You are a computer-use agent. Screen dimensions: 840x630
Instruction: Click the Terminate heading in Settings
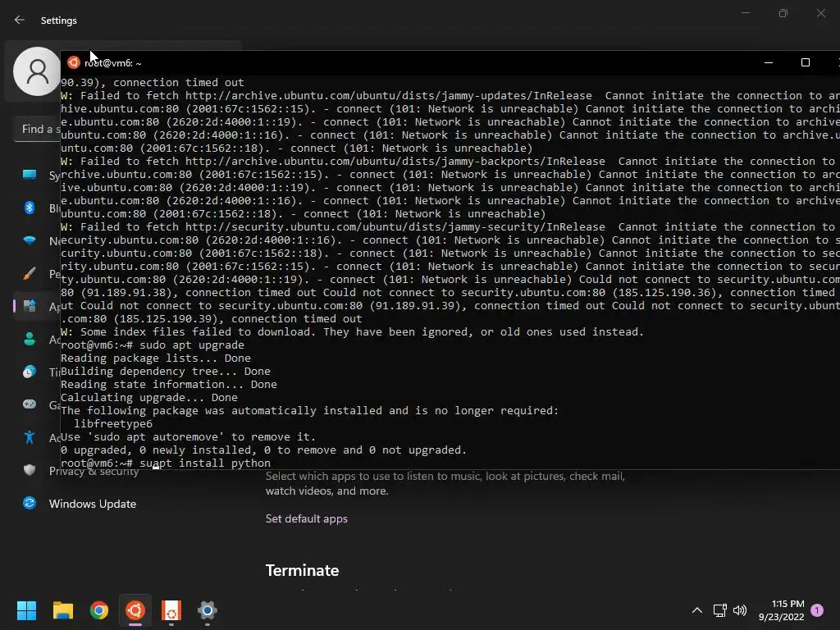(302, 570)
